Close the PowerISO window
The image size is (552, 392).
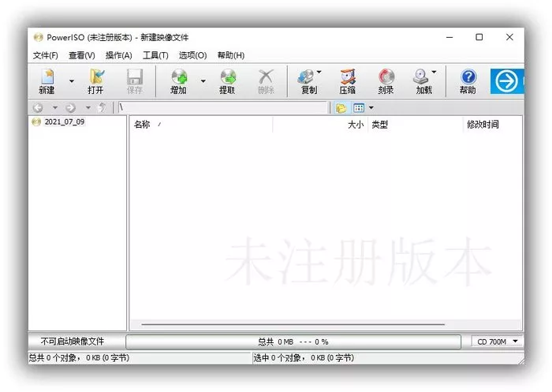[509, 37]
